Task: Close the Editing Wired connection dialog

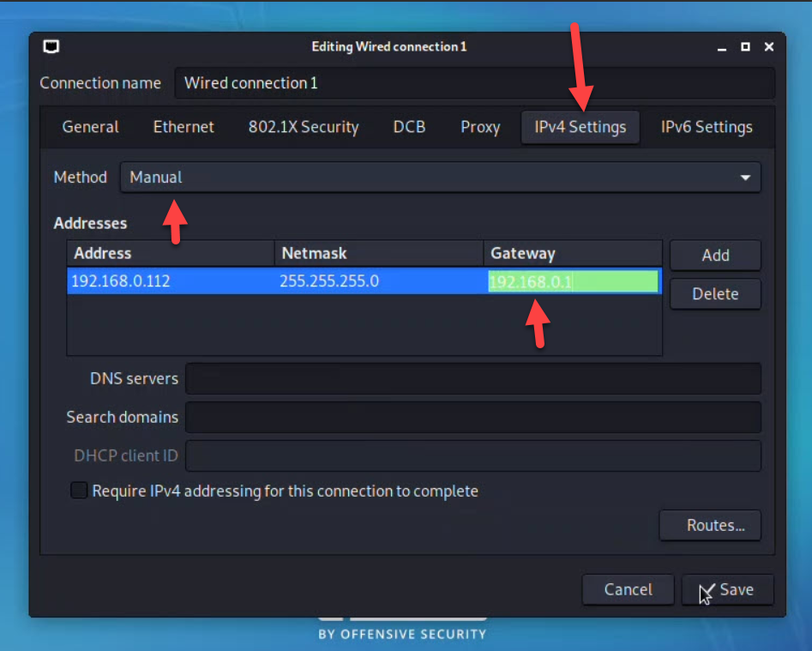Action: [x=769, y=46]
